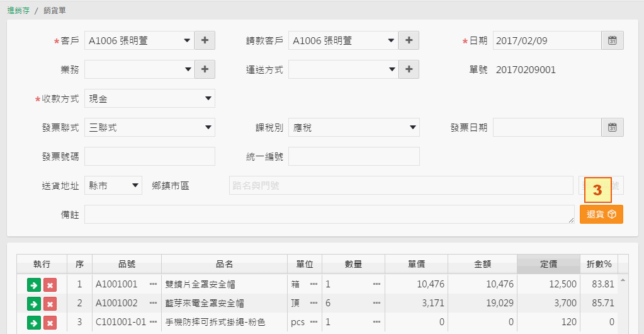Click the 單價 cell 3,171

417,304
